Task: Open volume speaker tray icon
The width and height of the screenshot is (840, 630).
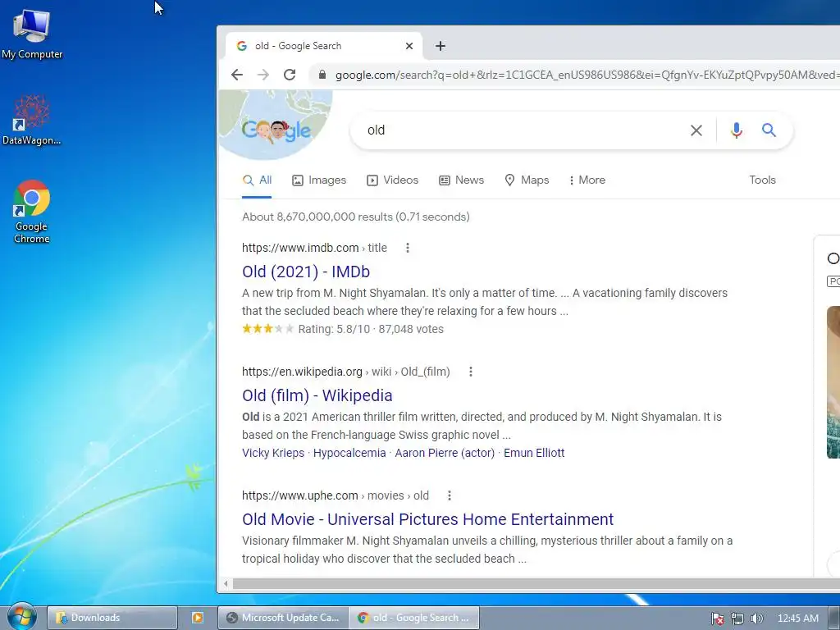Action: pyautogui.click(x=756, y=619)
